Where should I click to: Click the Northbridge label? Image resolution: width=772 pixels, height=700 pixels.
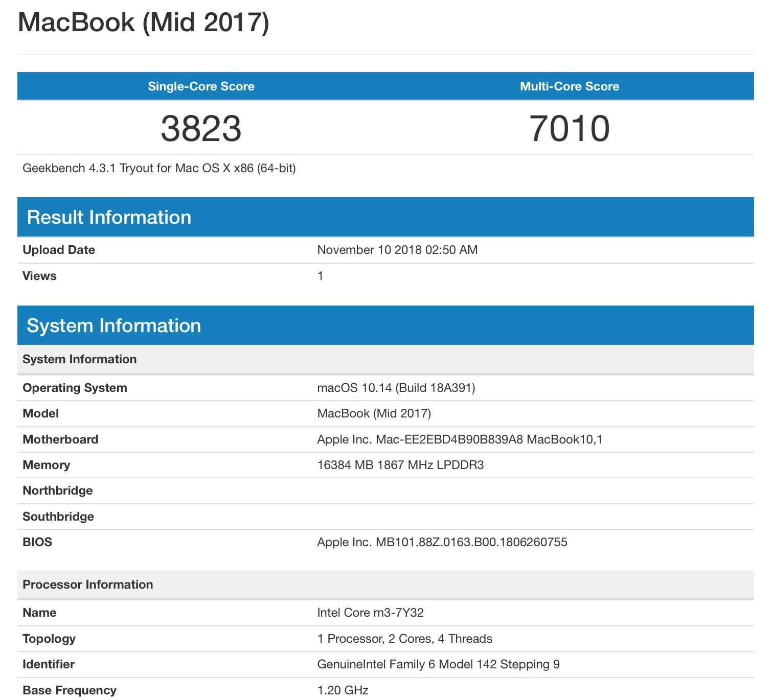click(x=58, y=491)
